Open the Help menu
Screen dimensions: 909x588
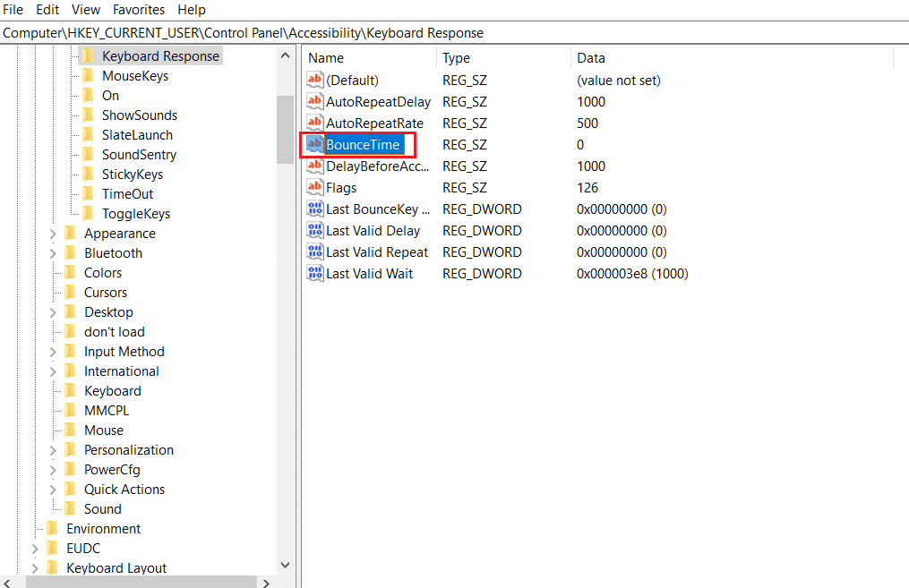[x=192, y=10]
